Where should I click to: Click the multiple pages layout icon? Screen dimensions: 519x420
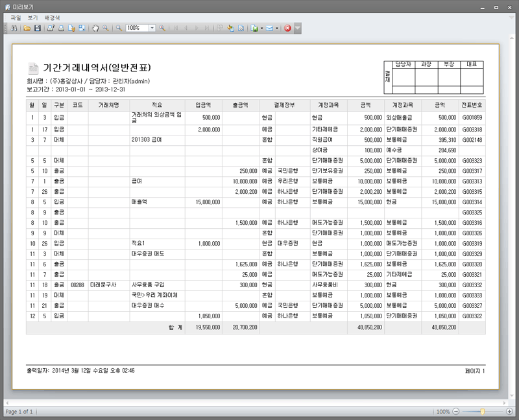pyautogui.click(x=220, y=28)
